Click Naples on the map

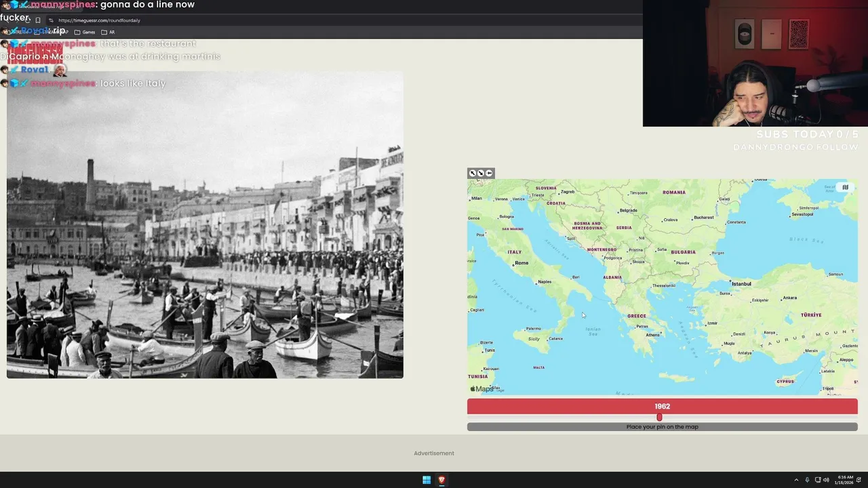(544, 282)
